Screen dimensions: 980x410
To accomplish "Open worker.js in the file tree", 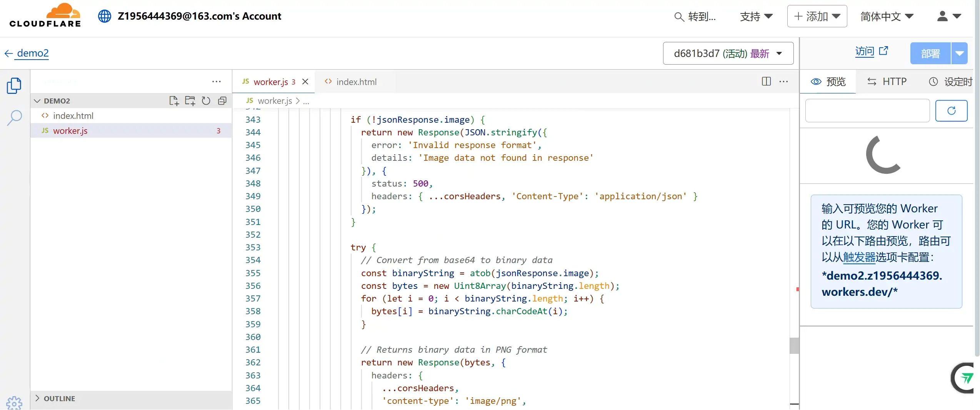I will click(x=131, y=131).
